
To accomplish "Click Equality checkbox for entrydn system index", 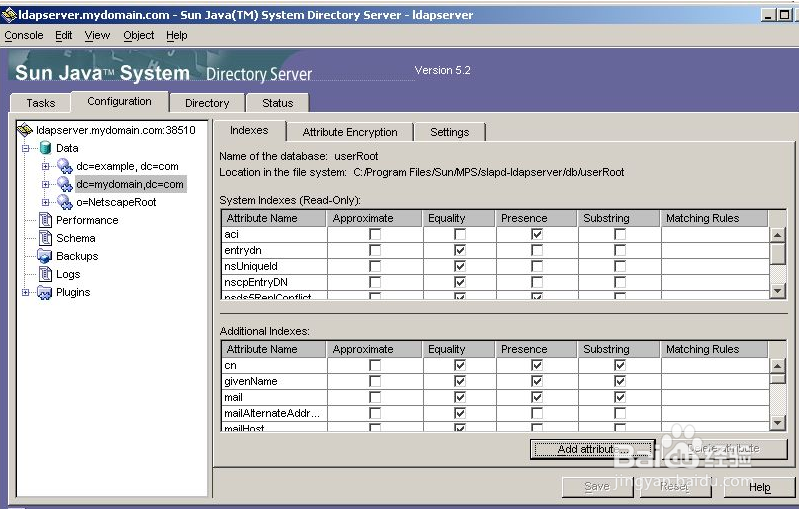I will tap(460, 250).
